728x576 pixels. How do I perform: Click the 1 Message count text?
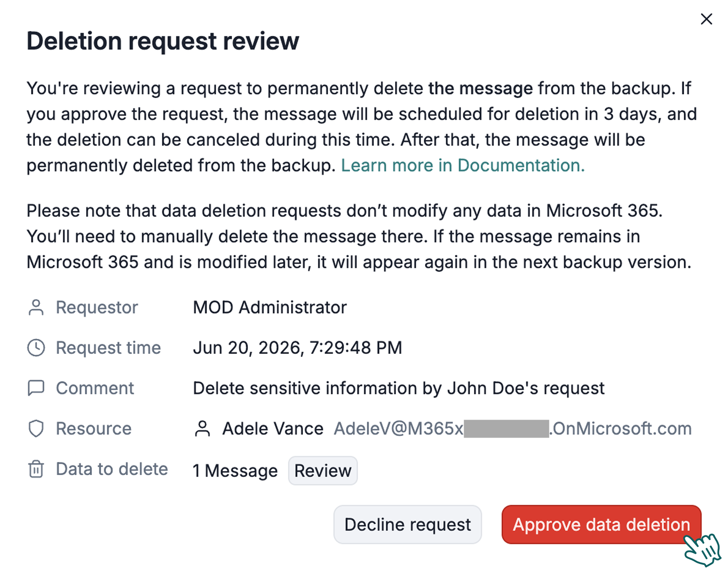click(x=235, y=471)
